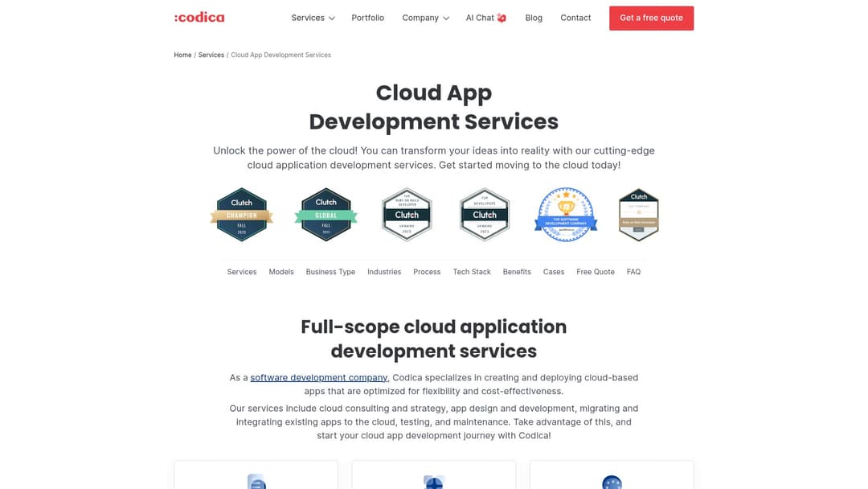Click the AI Chat robot icon
The height and width of the screenshot is (489, 868).
tap(502, 18)
